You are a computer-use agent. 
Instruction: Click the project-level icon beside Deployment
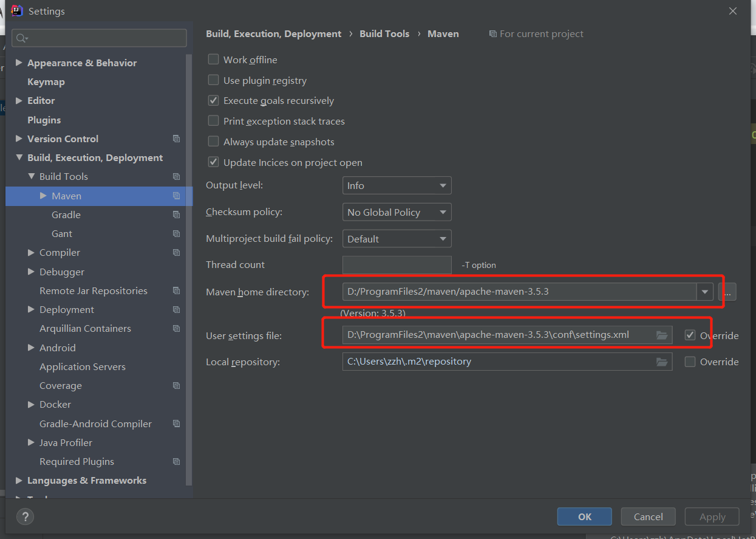pyautogui.click(x=176, y=309)
